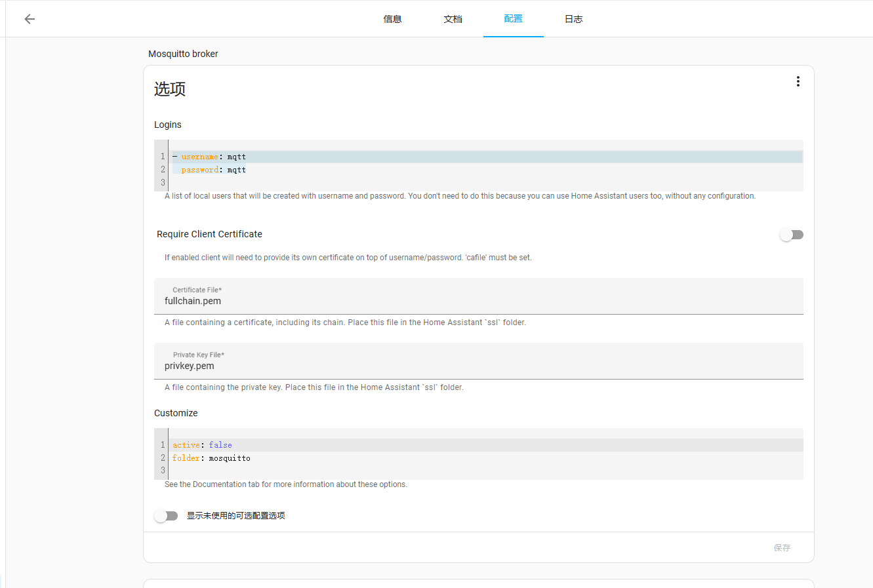Click the 'See the Documentation tab' help text

[286, 484]
